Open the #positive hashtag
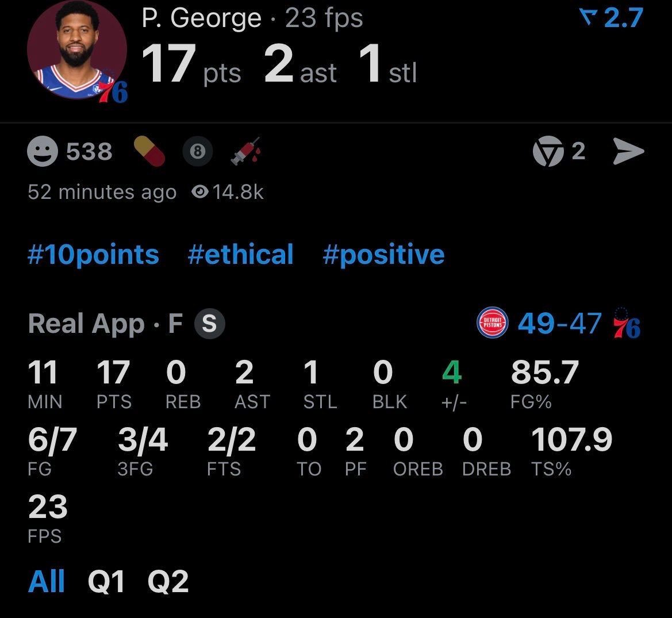Image resolution: width=672 pixels, height=618 pixels. point(383,255)
